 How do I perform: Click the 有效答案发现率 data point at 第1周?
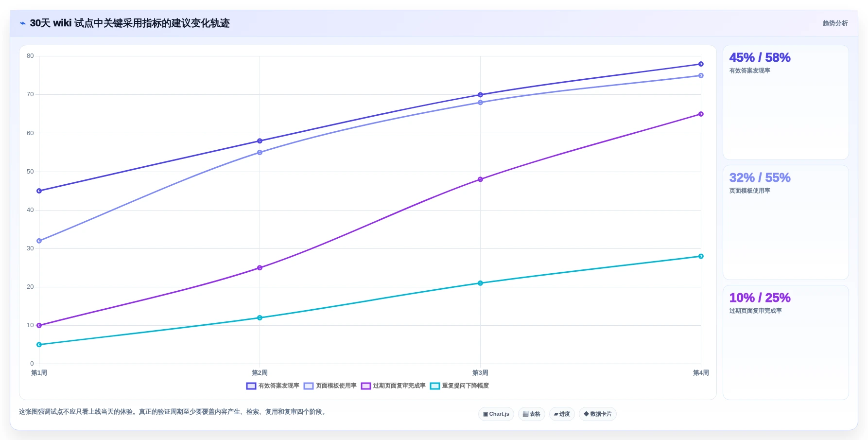(39, 191)
